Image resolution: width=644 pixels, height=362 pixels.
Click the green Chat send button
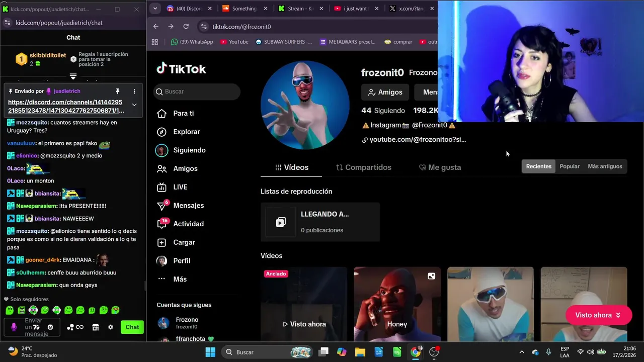pos(132,327)
